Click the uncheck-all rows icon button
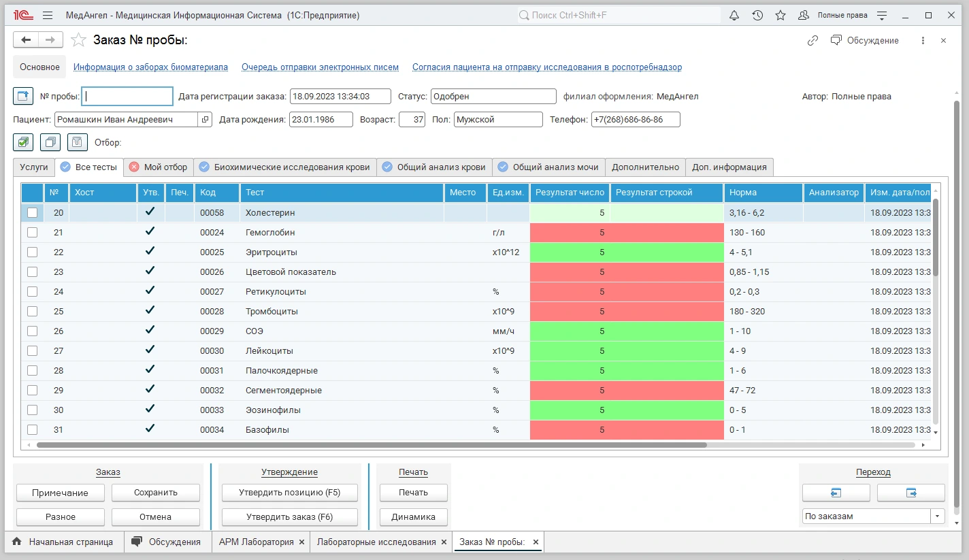Viewport: 969px width, 560px height. click(50, 142)
